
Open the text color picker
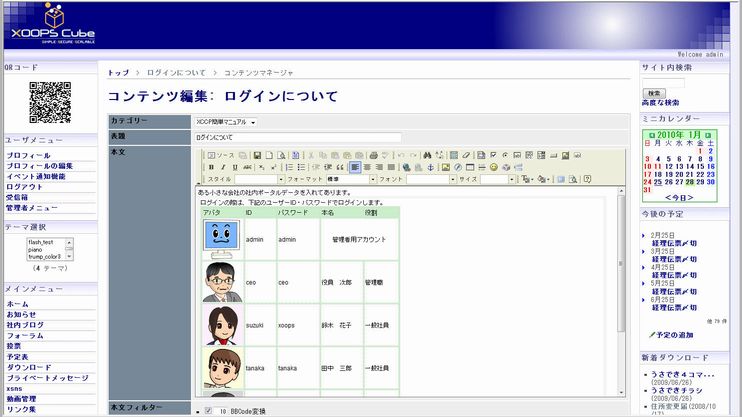[525, 179]
